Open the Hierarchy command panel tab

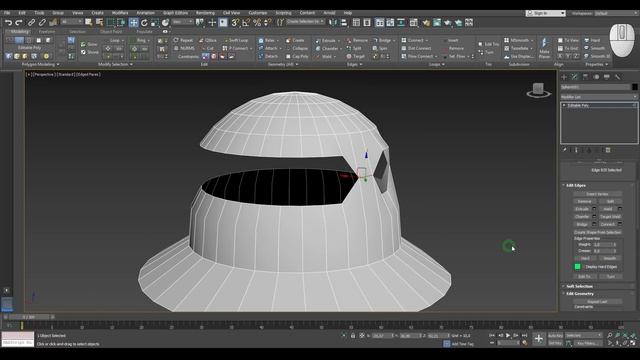585,77
